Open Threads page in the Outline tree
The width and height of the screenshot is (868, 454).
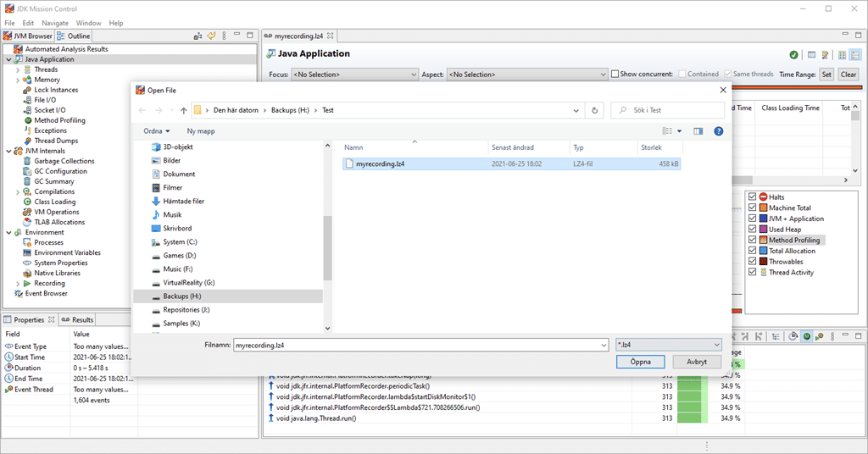(x=46, y=69)
